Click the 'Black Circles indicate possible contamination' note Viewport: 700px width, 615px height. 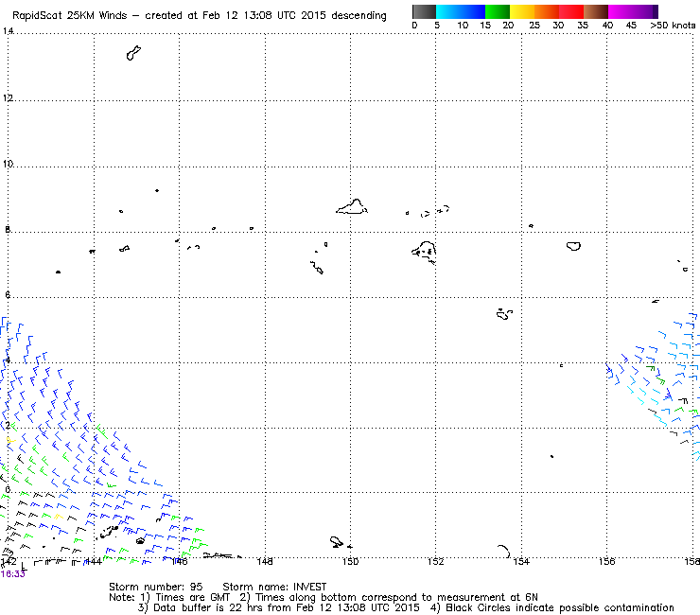pos(552,607)
